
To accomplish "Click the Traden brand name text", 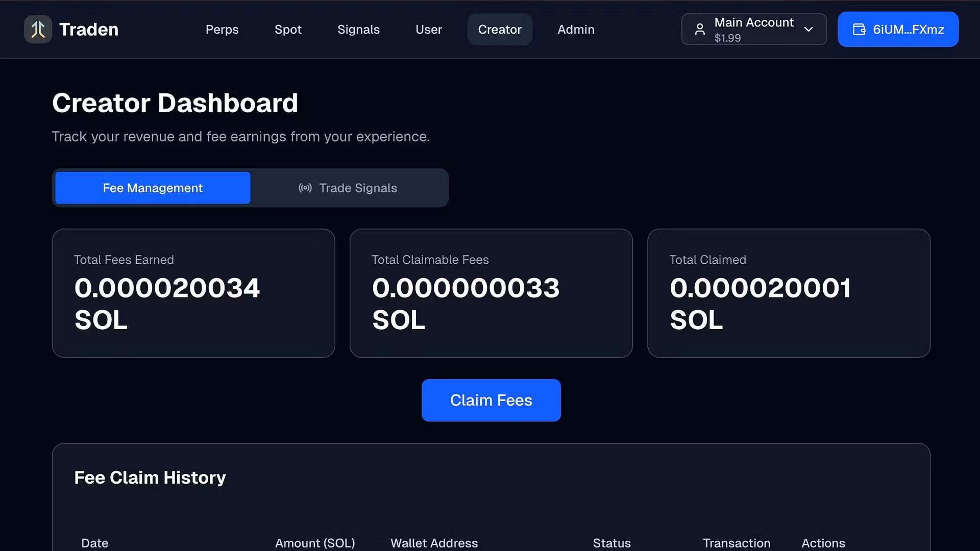I will pos(89,30).
